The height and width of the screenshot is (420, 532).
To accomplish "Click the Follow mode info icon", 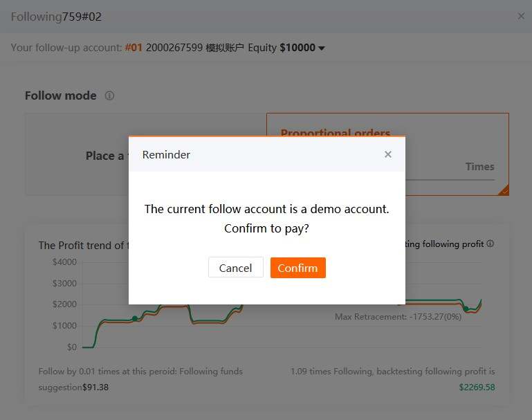I will pyautogui.click(x=109, y=96).
